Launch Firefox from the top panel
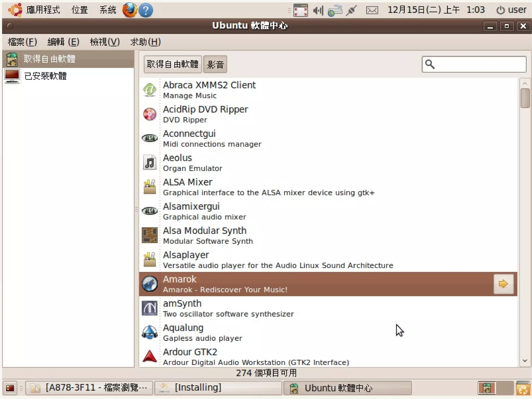 click(130, 10)
